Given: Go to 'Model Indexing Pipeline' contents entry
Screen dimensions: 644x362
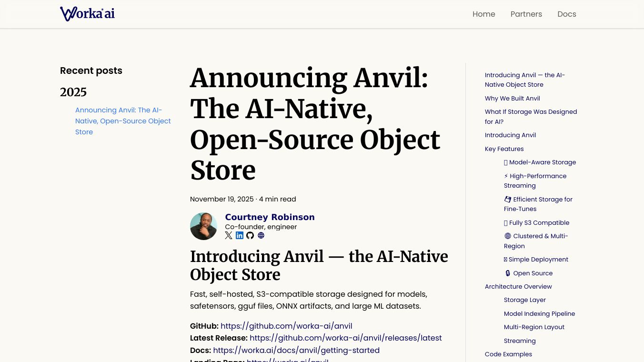Looking at the screenshot, I should (540, 313).
